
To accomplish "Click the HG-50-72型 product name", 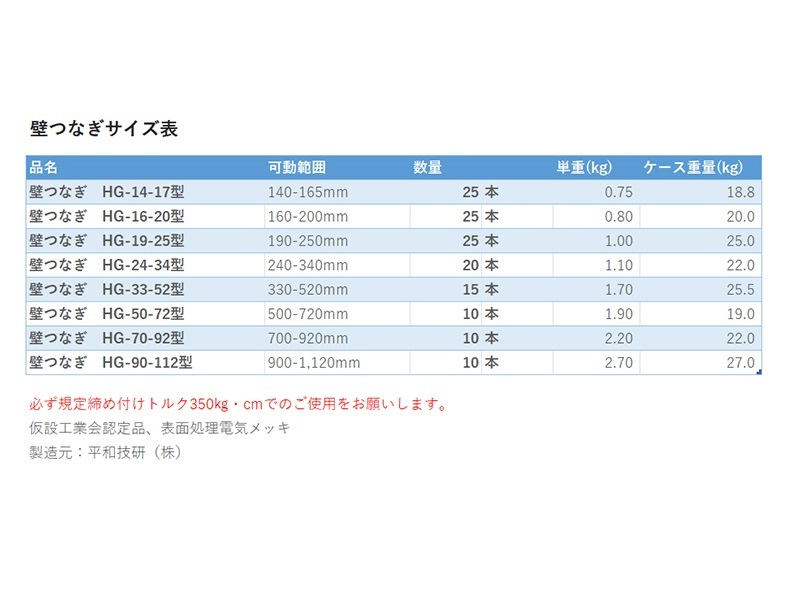I will [145, 314].
